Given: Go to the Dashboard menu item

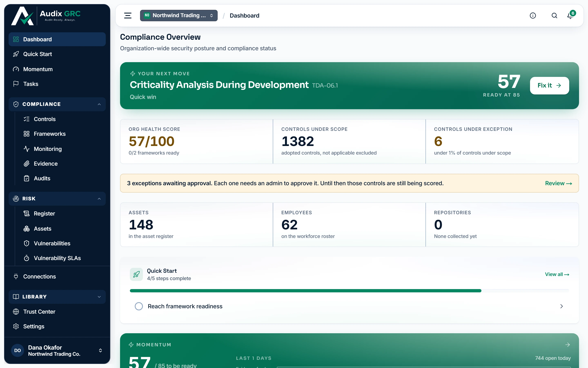Looking at the screenshot, I should (x=57, y=39).
